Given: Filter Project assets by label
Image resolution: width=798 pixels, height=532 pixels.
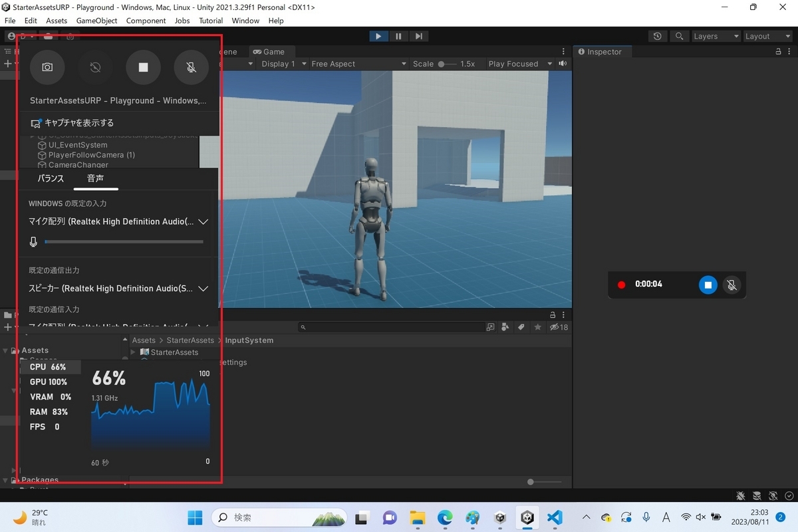Looking at the screenshot, I should [521, 327].
